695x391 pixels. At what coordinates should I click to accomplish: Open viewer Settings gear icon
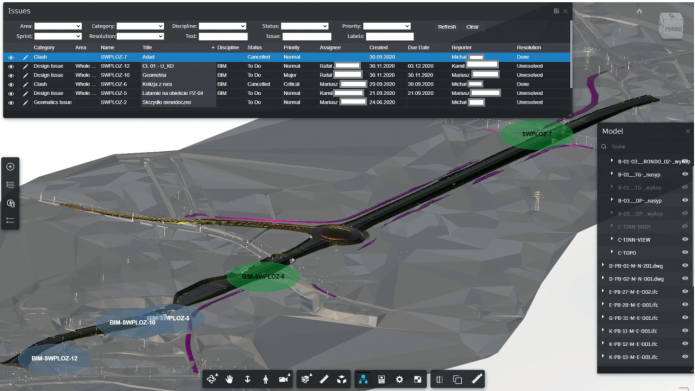click(399, 379)
